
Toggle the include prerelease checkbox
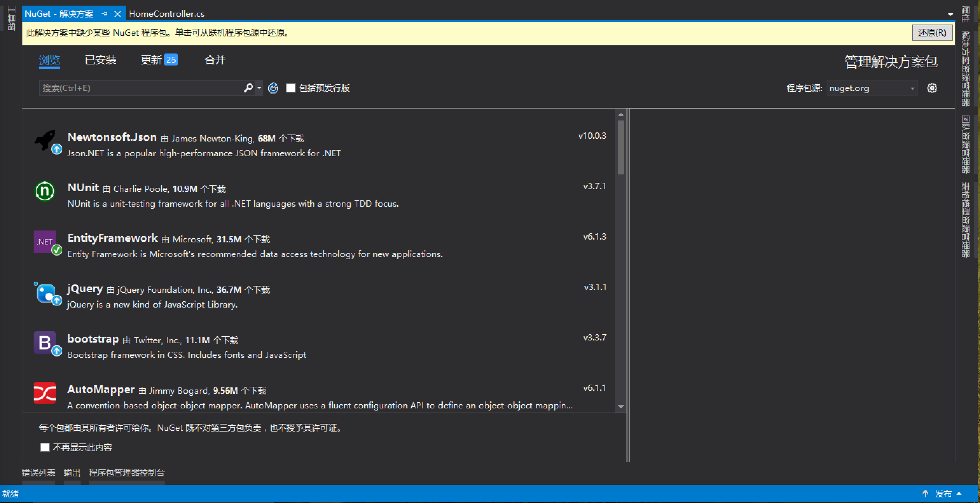[291, 88]
